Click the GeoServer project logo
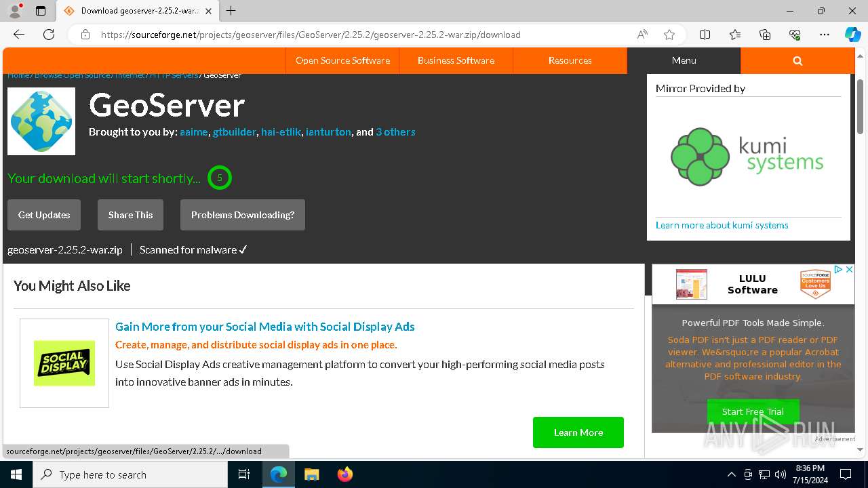 tap(41, 121)
